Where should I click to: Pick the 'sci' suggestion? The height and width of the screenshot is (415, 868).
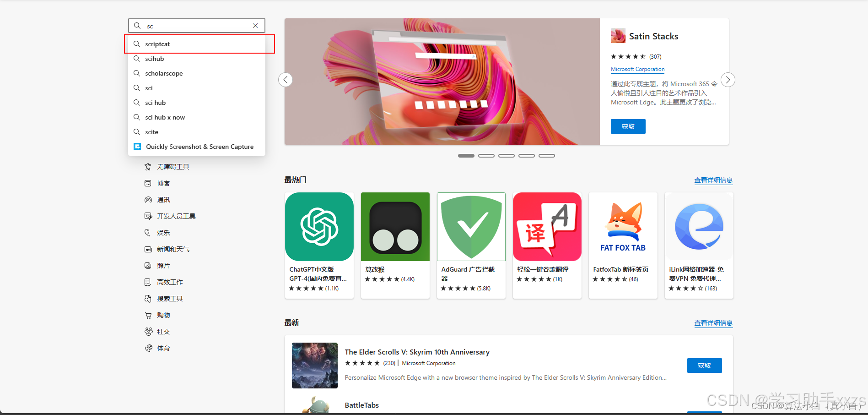click(x=197, y=88)
